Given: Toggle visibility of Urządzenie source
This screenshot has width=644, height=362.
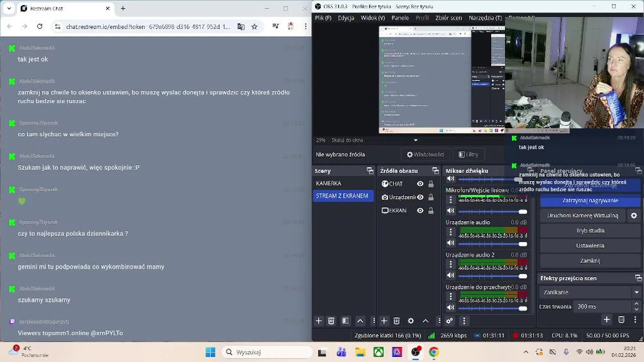Looking at the screenshot, I should click(x=420, y=197).
